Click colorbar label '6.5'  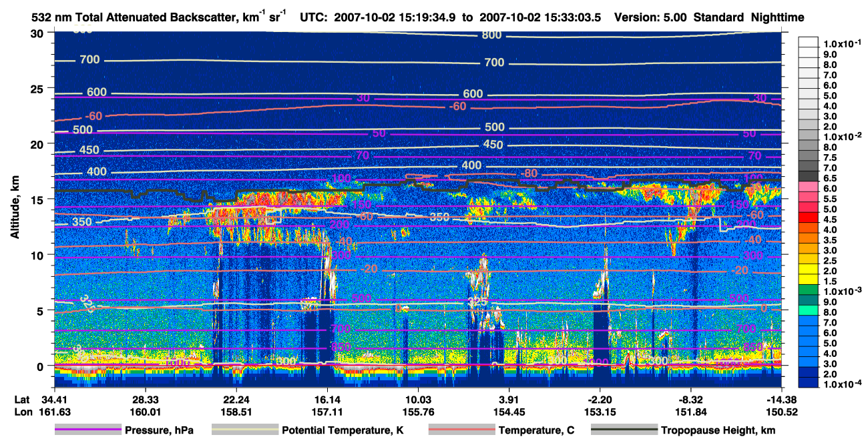(831, 178)
